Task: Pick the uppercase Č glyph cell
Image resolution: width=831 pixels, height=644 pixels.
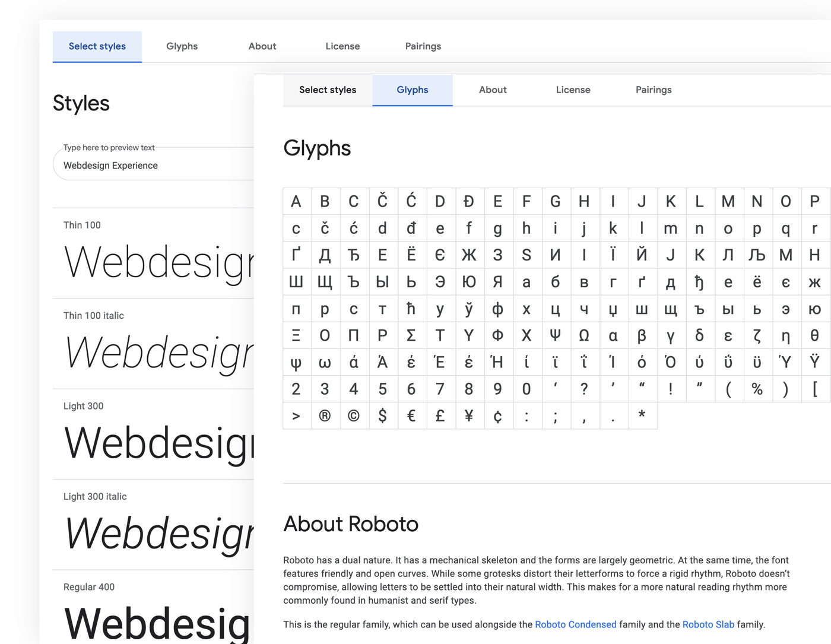Action: point(383,202)
